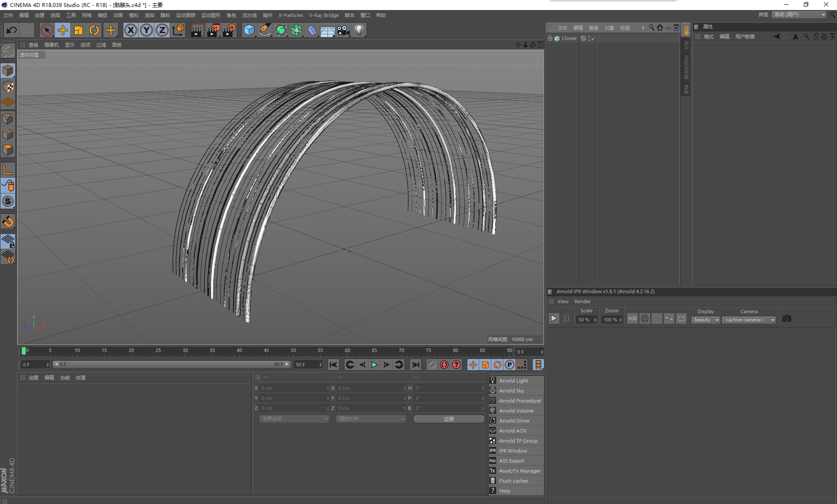This screenshot has height=504, width=837.
Task: Open Edit Render Settings clapperboard gear icon
Action: (229, 30)
